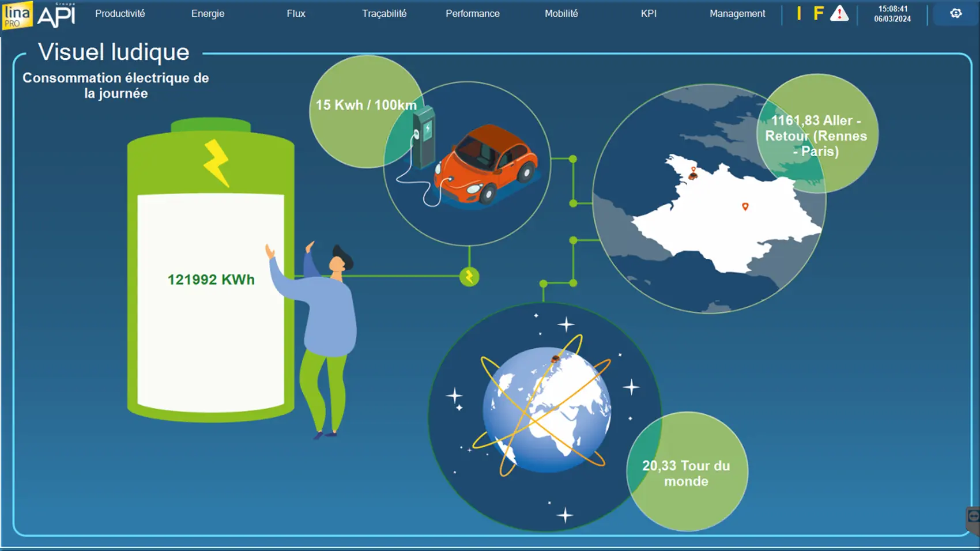
Task: Click the yellow I status indicator
Action: (x=799, y=13)
